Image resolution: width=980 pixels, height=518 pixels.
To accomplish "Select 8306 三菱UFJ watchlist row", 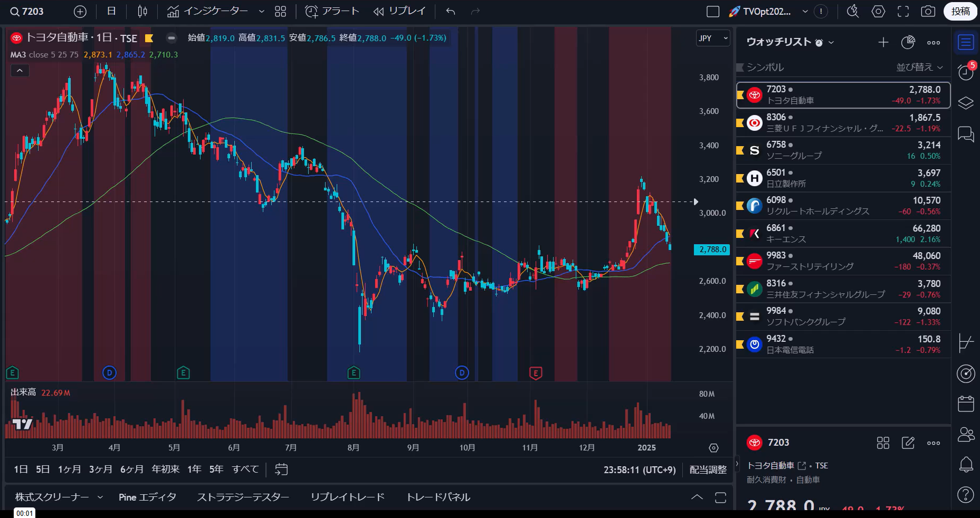I will pos(843,123).
